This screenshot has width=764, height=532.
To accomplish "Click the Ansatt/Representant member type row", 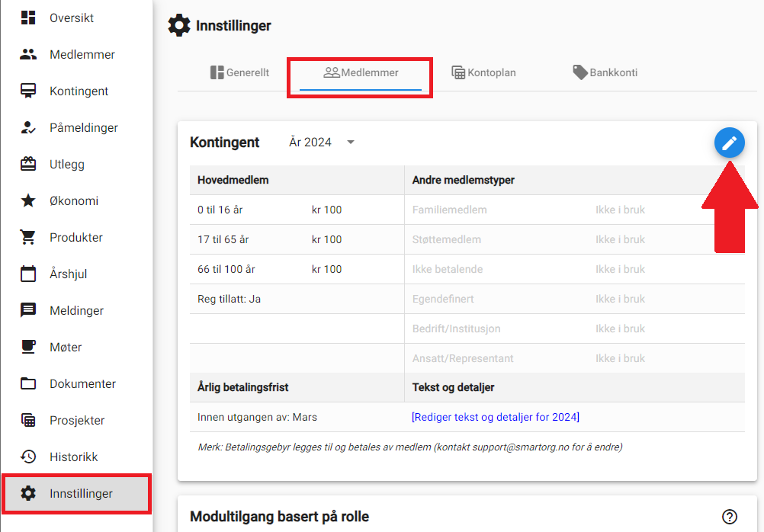I will [574, 358].
